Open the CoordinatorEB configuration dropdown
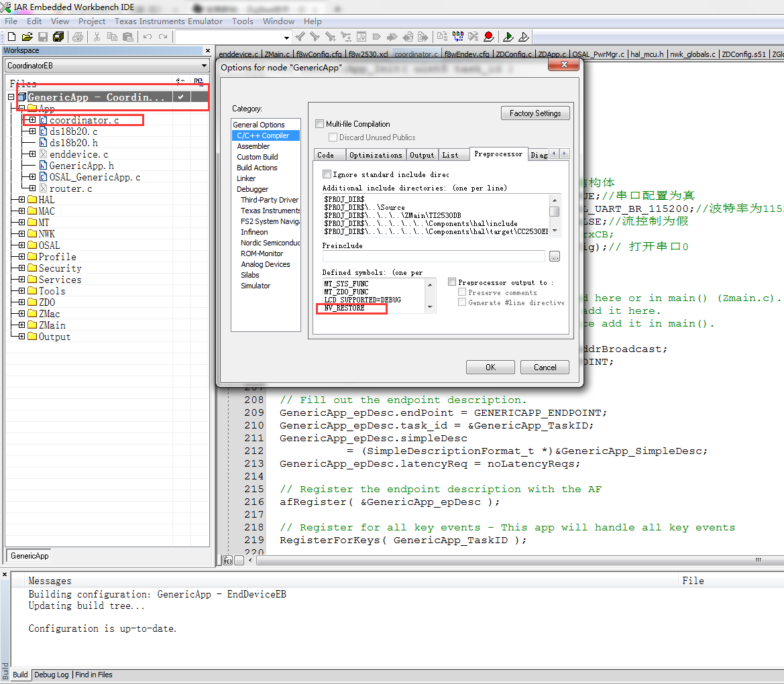Screen dimensions: 784x684 (x=203, y=66)
